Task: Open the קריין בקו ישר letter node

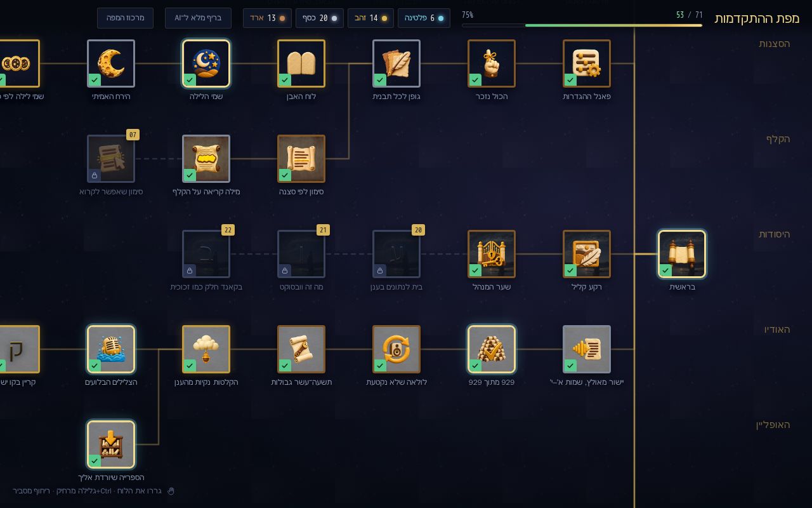Action: point(19,349)
